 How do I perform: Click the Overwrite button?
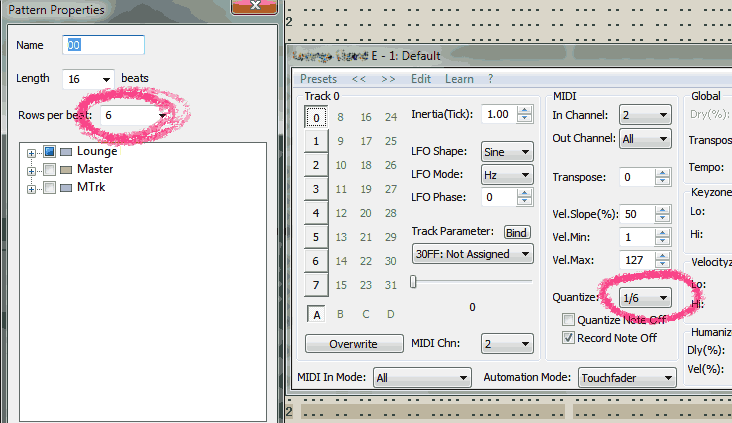pos(353,344)
